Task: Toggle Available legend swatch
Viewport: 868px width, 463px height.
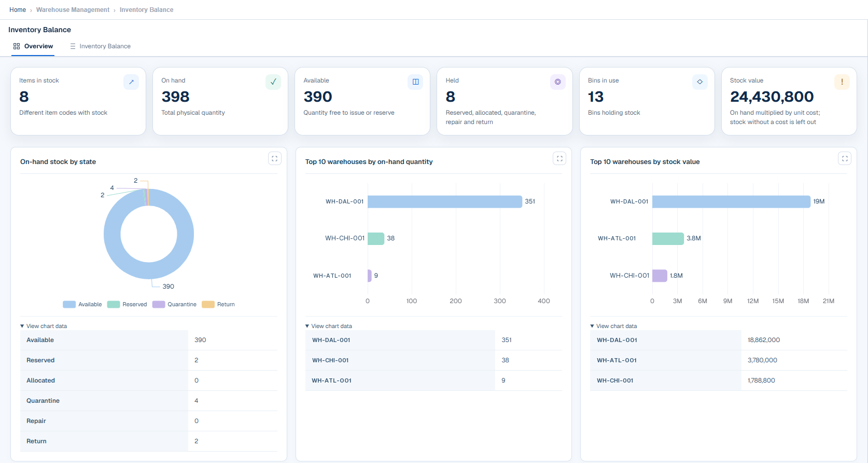Action: pos(69,304)
